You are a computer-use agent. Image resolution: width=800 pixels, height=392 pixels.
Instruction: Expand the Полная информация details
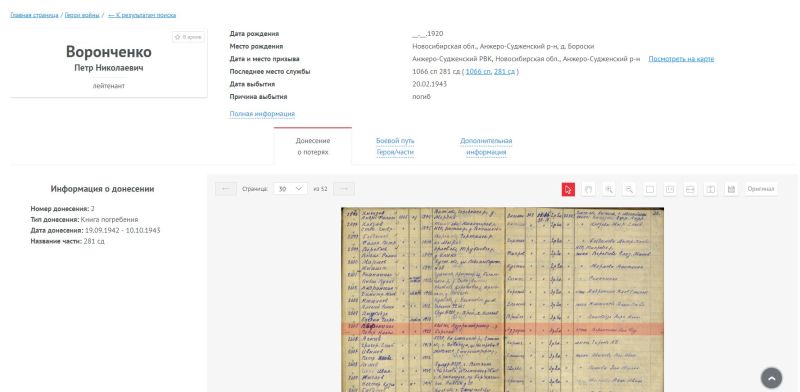(262, 114)
